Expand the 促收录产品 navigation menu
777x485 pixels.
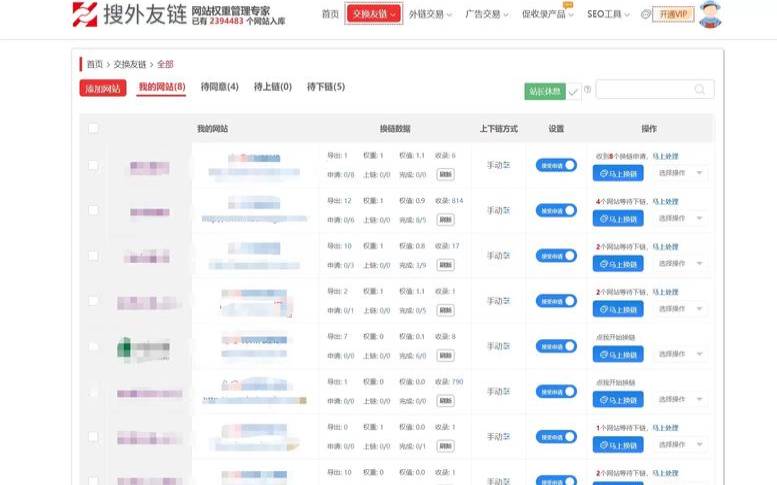point(547,14)
